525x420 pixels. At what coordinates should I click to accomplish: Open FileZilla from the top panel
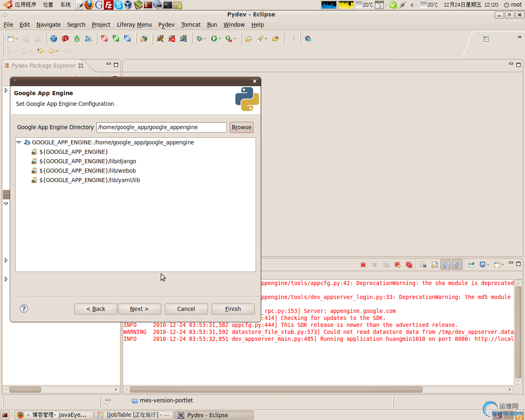point(109,5)
